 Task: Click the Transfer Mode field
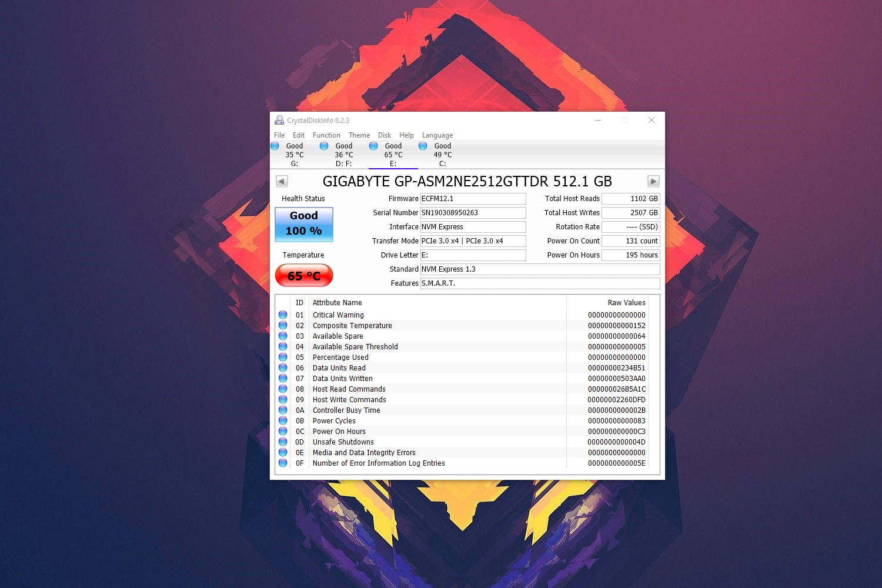[473, 241]
